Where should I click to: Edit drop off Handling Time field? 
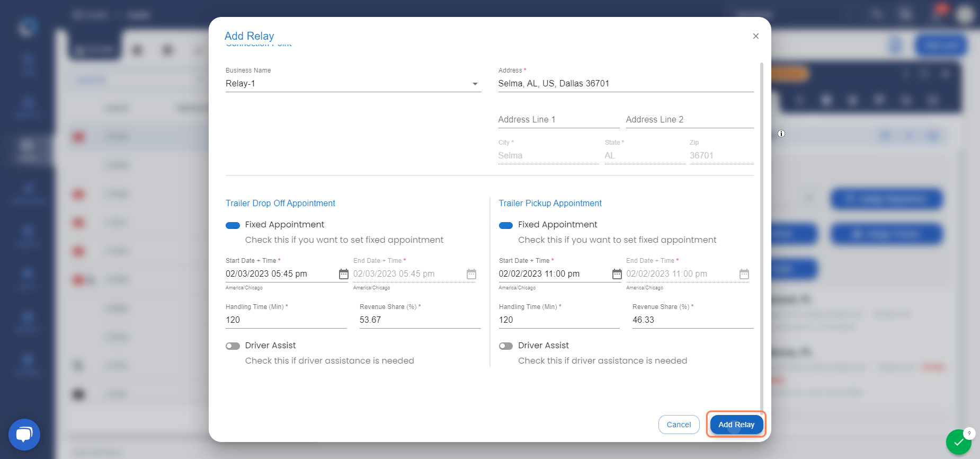pyautogui.click(x=286, y=320)
